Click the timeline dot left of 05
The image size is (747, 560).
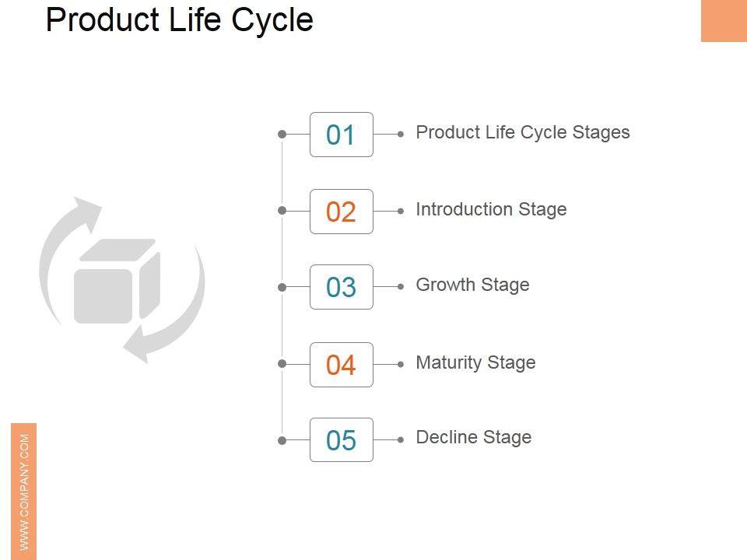pos(282,440)
